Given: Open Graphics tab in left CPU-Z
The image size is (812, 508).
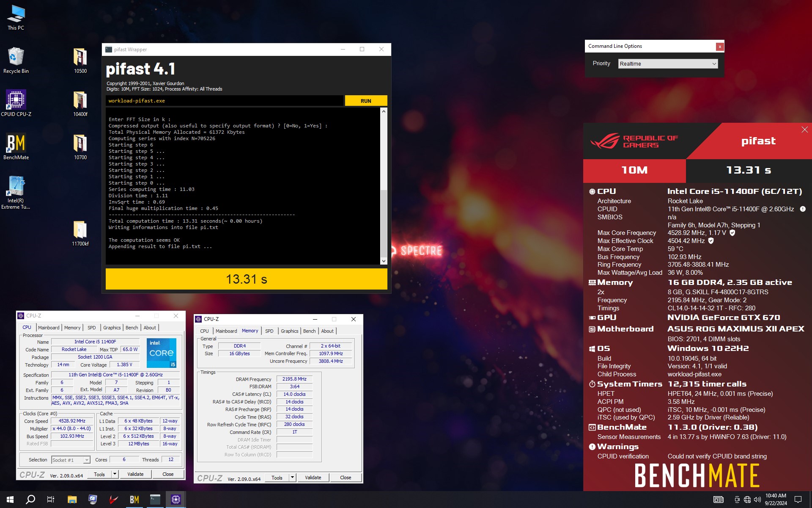Looking at the screenshot, I should tap(112, 328).
